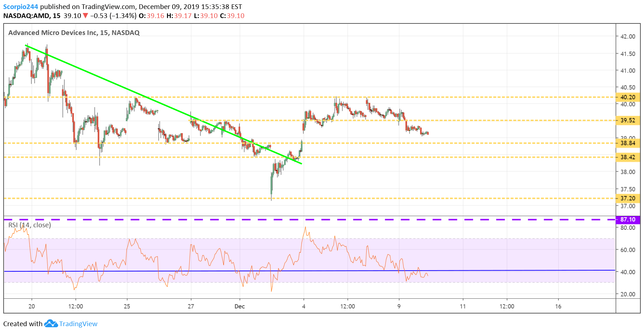Click the 40.00 RSI axis value
644x333 pixels.
(628, 272)
